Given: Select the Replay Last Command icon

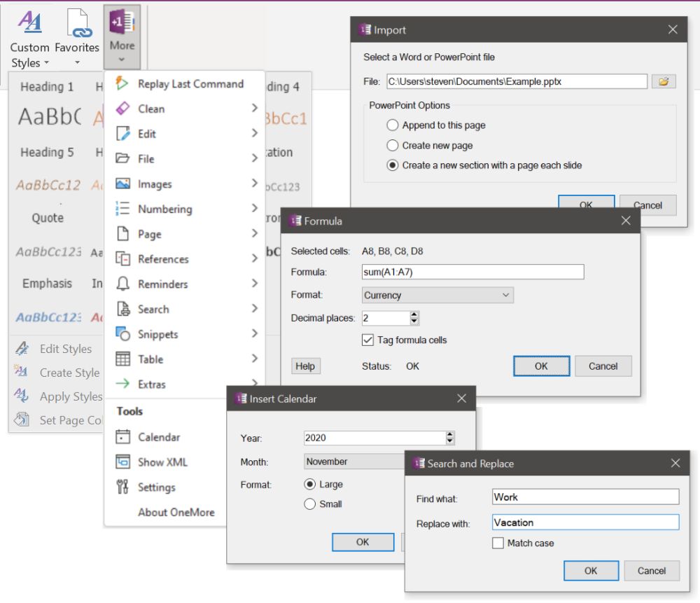Looking at the screenshot, I should click(121, 83).
